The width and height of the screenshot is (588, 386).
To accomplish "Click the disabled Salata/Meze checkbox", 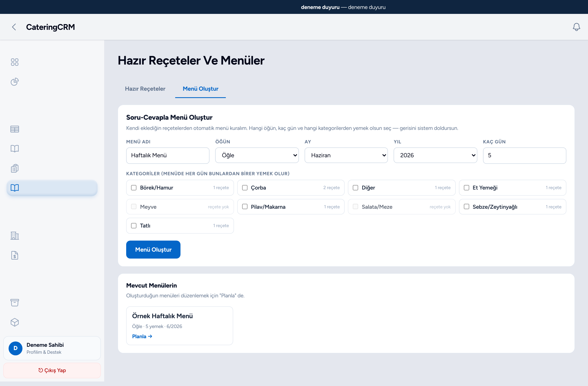I will click(x=355, y=207).
